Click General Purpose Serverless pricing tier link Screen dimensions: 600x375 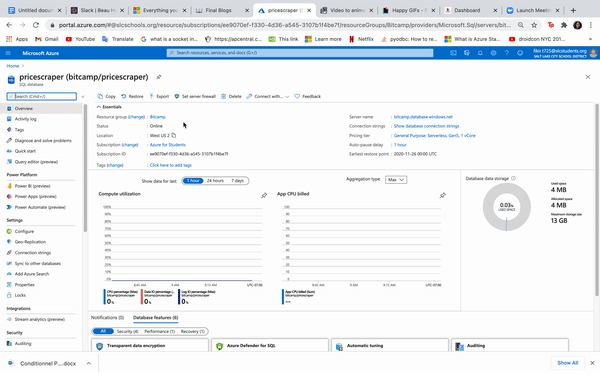coord(434,135)
